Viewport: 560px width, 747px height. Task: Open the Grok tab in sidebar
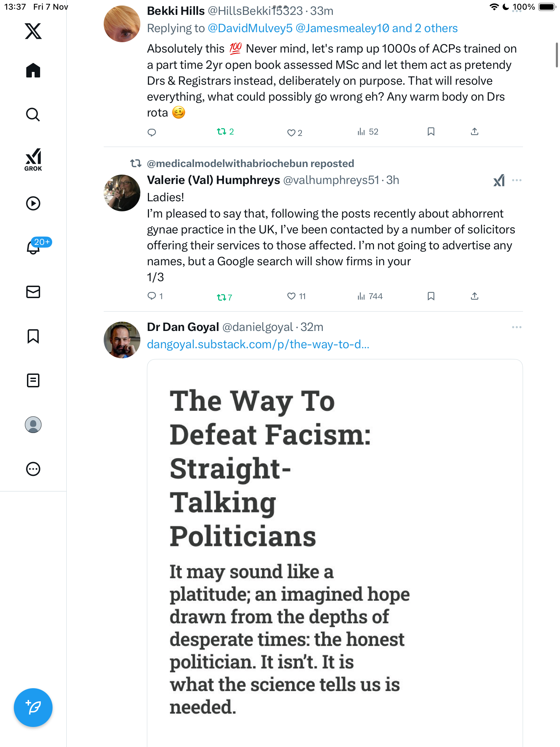(33, 159)
